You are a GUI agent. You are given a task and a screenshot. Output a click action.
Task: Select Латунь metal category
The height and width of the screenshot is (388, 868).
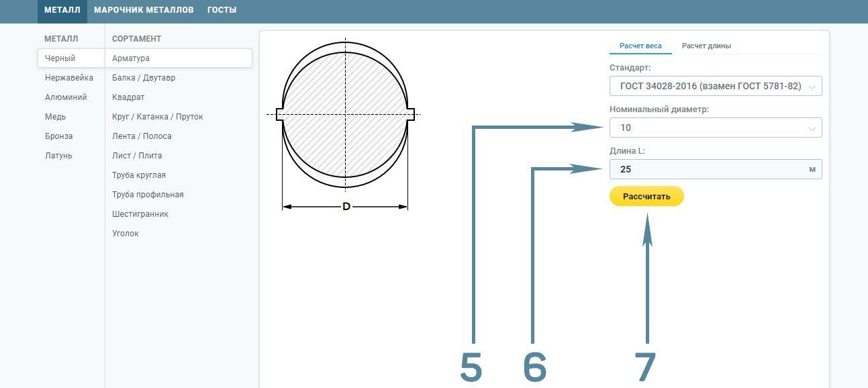pyautogui.click(x=58, y=156)
